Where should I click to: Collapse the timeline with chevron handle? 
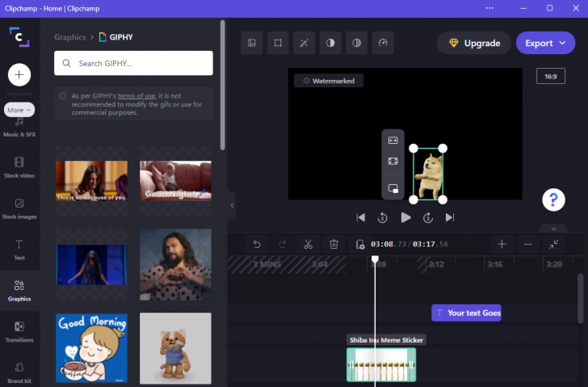553,229
